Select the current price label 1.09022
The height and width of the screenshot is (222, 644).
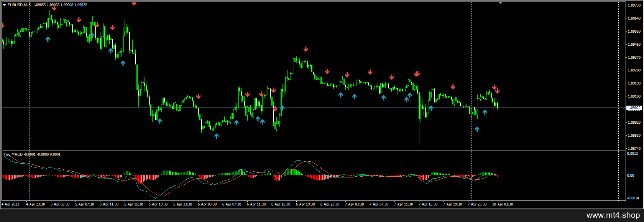(x=634, y=108)
